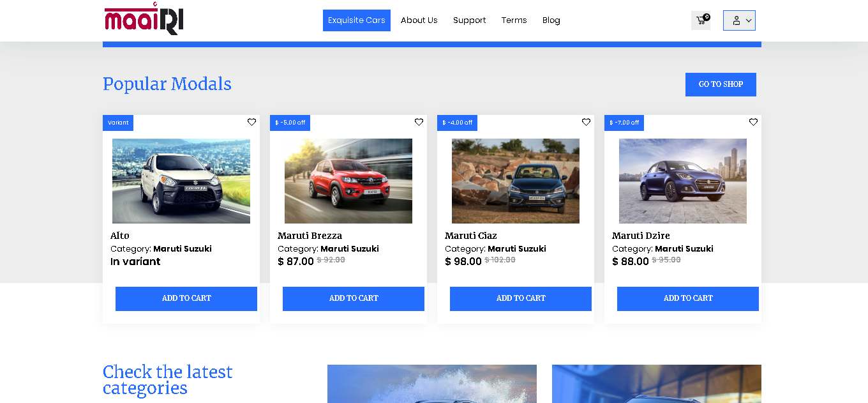Add Alto to wishlist with heart icon

(x=251, y=122)
